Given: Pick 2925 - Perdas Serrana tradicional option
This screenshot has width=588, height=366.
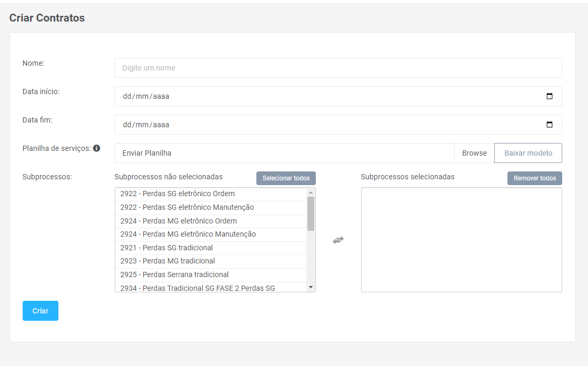Looking at the screenshot, I should 174,274.
